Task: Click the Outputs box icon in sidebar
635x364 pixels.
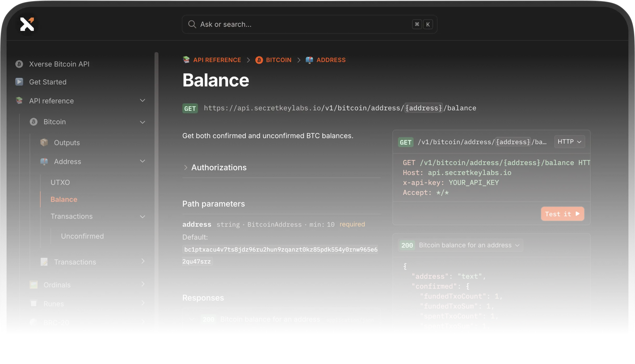Action: click(x=44, y=142)
